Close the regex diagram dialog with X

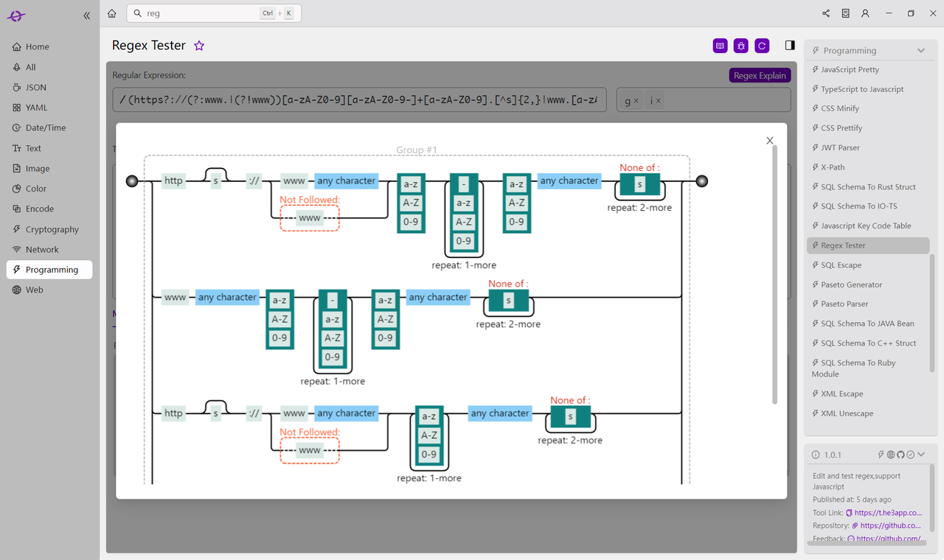pos(770,141)
